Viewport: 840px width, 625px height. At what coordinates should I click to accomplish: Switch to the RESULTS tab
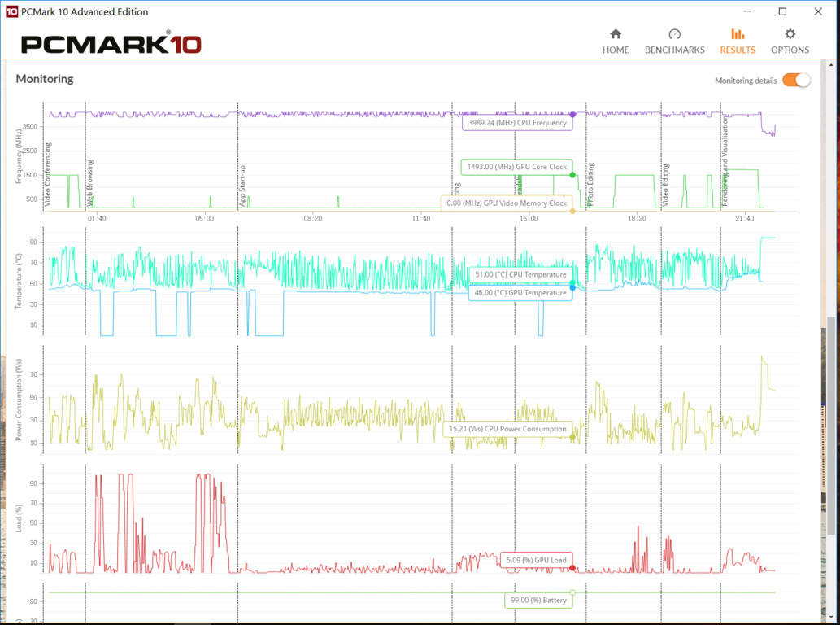coord(738,42)
